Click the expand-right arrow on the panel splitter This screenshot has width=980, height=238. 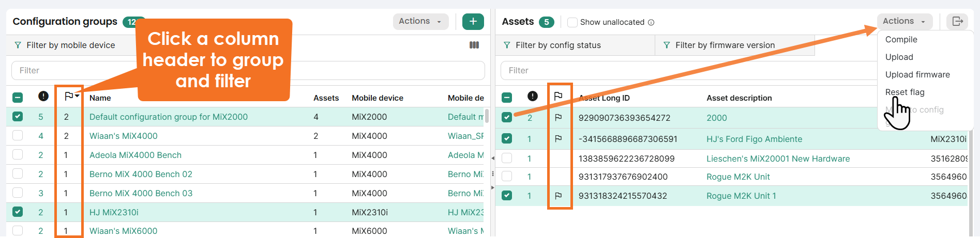[492, 187]
